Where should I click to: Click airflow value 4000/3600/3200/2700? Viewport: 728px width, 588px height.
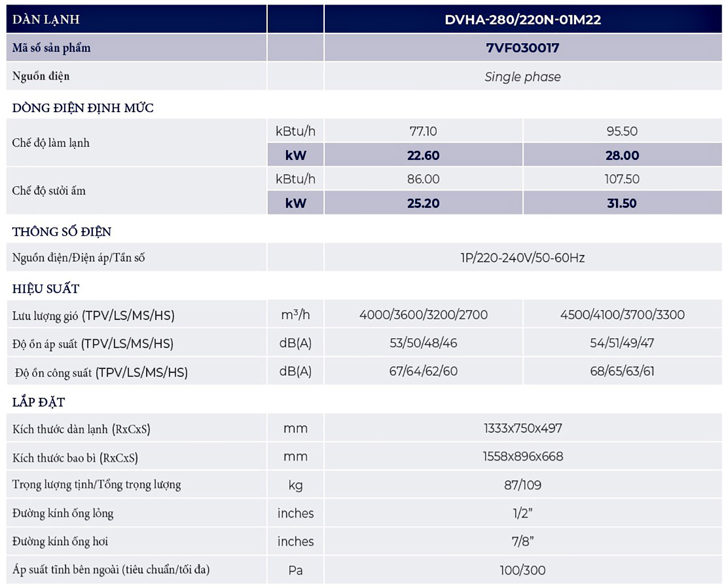[x=423, y=315]
